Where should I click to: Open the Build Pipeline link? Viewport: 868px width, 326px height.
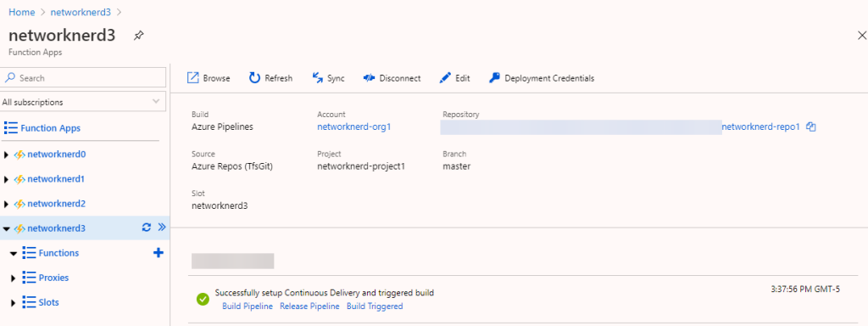click(248, 306)
